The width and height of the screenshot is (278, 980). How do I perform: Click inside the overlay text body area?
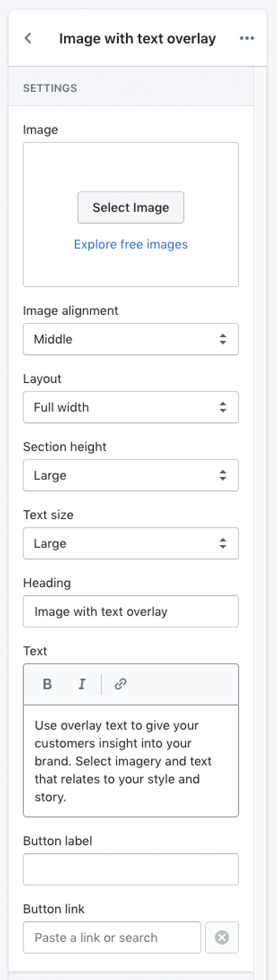click(131, 761)
